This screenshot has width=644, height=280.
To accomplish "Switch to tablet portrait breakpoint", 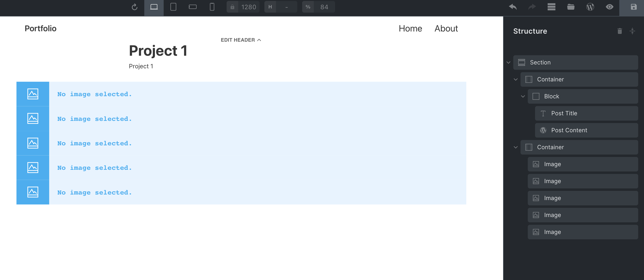I will point(173,7).
